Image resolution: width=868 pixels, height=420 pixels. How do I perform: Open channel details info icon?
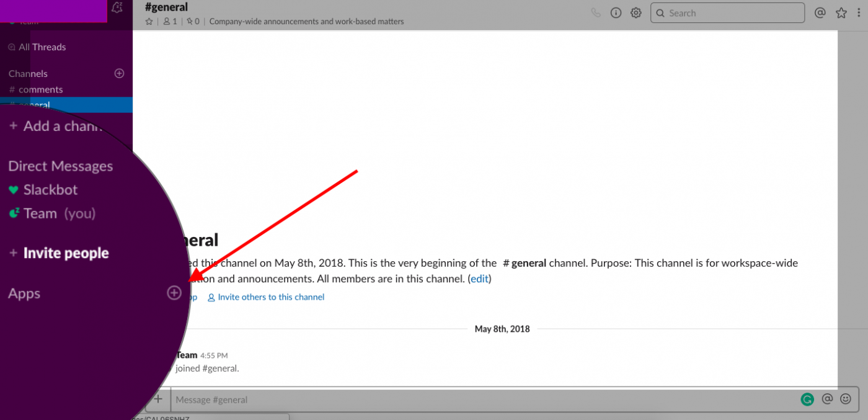pos(616,12)
